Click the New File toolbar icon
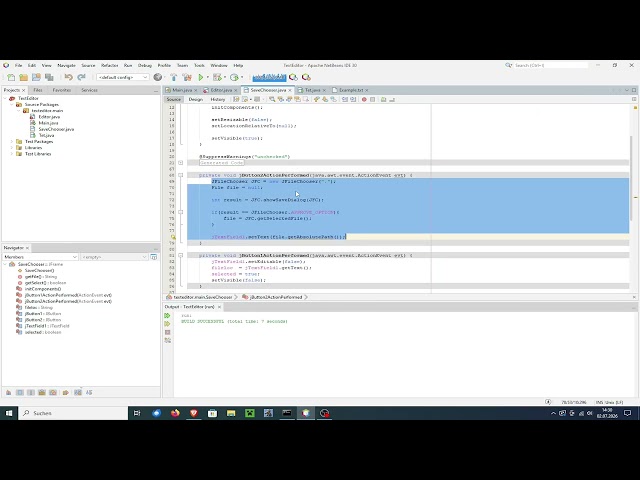The height and width of the screenshot is (480, 640). (x=11, y=77)
